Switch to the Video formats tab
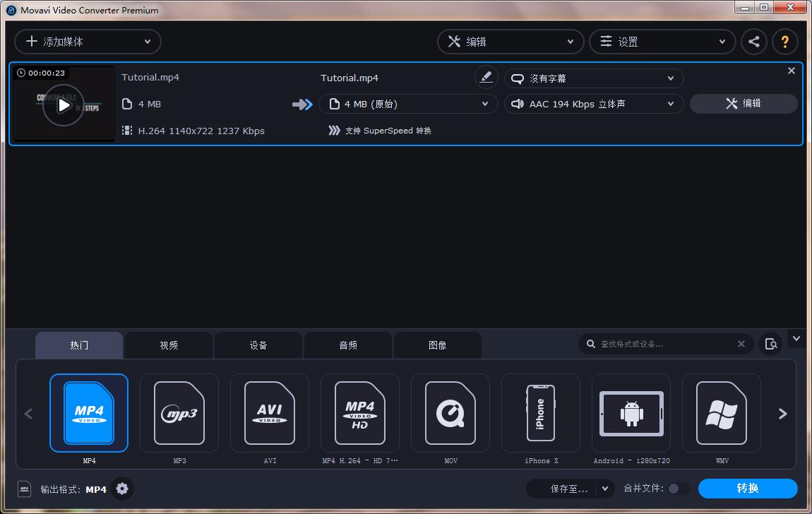 169,345
